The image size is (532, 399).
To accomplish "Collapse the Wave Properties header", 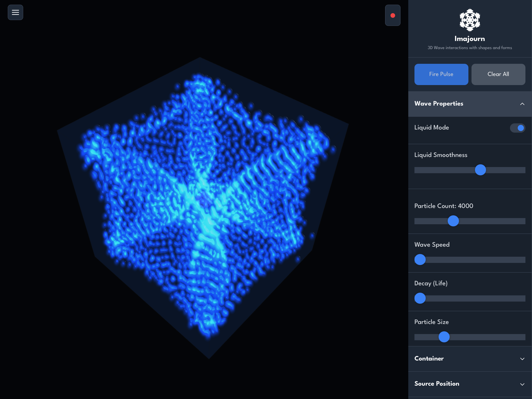I will [x=439, y=104].
